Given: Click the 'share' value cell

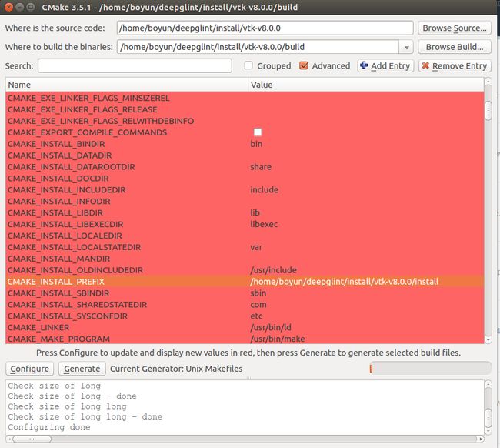Looking at the screenshot, I should [x=261, y=167].
